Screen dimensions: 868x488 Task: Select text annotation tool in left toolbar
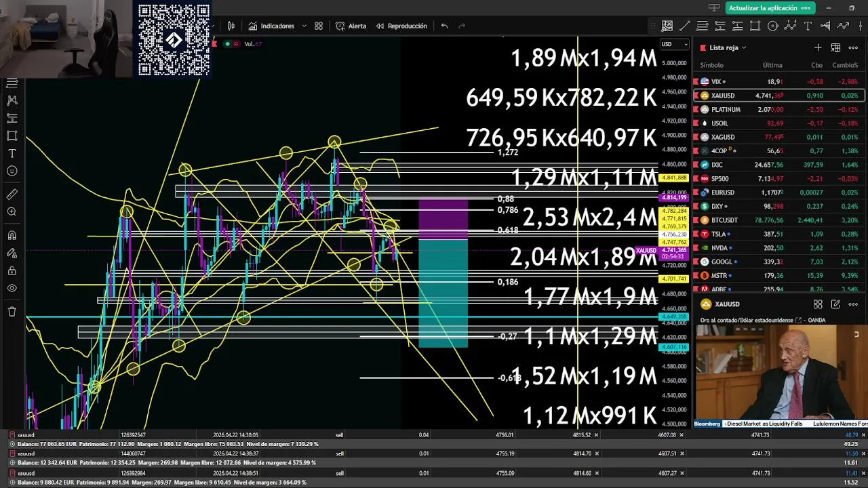click(12, 153)
